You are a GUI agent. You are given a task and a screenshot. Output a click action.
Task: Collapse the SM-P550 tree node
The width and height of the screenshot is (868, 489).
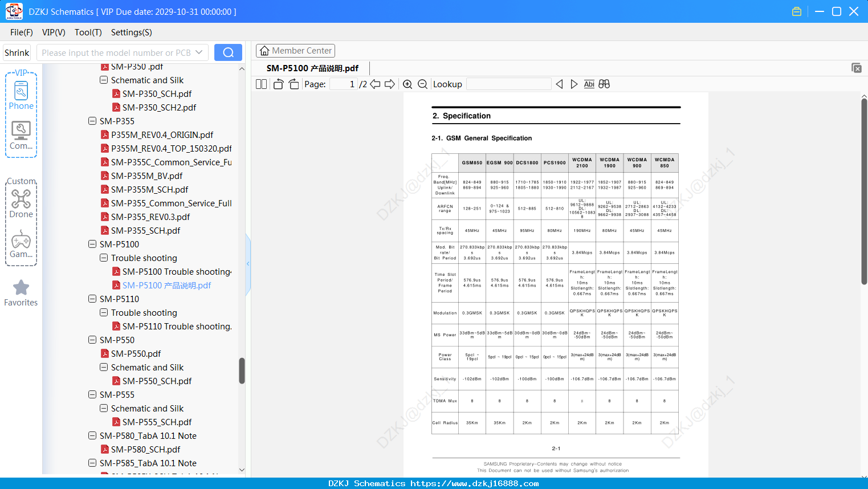click(x=92, y=340)
